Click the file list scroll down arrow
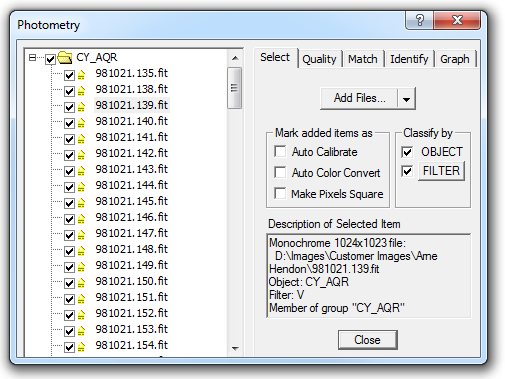 [x=235, y=349]
